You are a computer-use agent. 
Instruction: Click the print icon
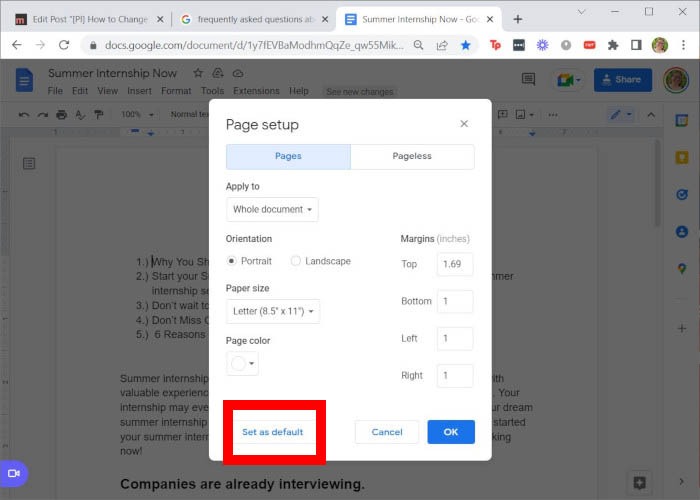pos(62,115)
